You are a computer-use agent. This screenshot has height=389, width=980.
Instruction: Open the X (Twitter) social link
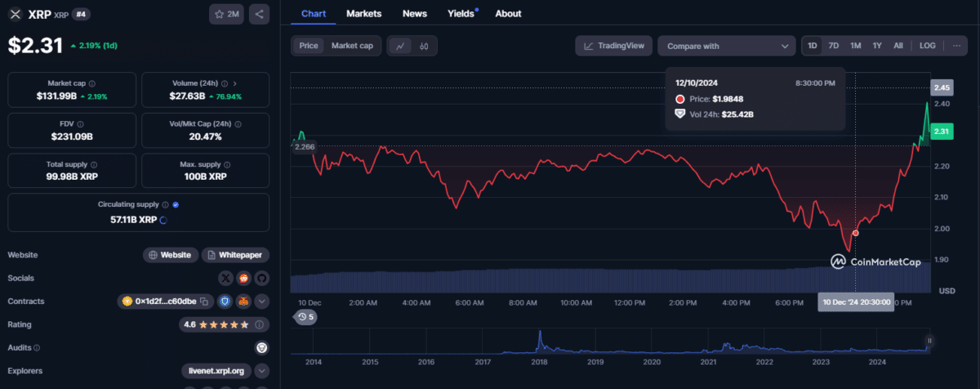(225, 278)
